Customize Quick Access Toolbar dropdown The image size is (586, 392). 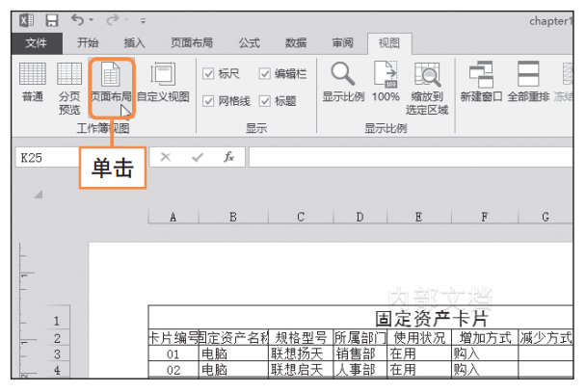[x=144, y=21]
